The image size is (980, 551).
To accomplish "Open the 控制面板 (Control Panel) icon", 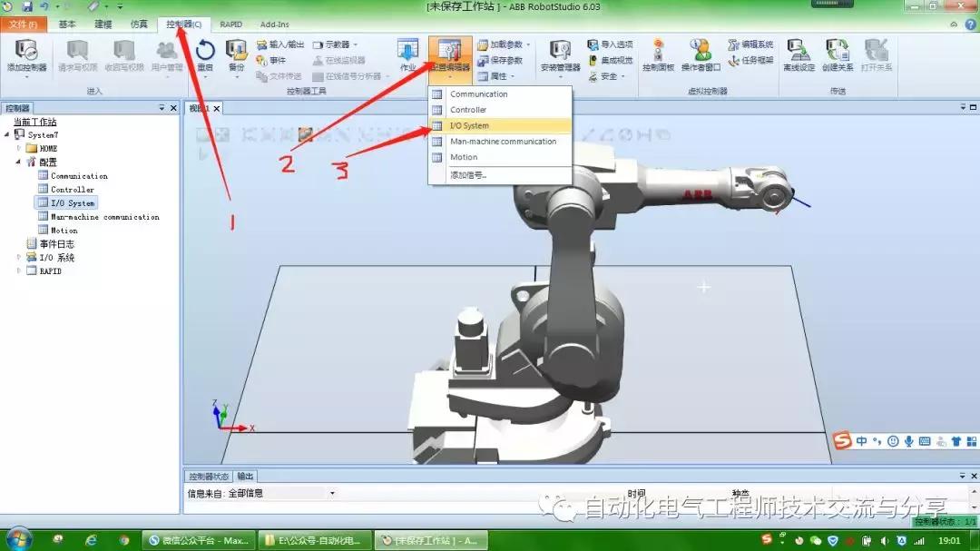I will 658,54.
